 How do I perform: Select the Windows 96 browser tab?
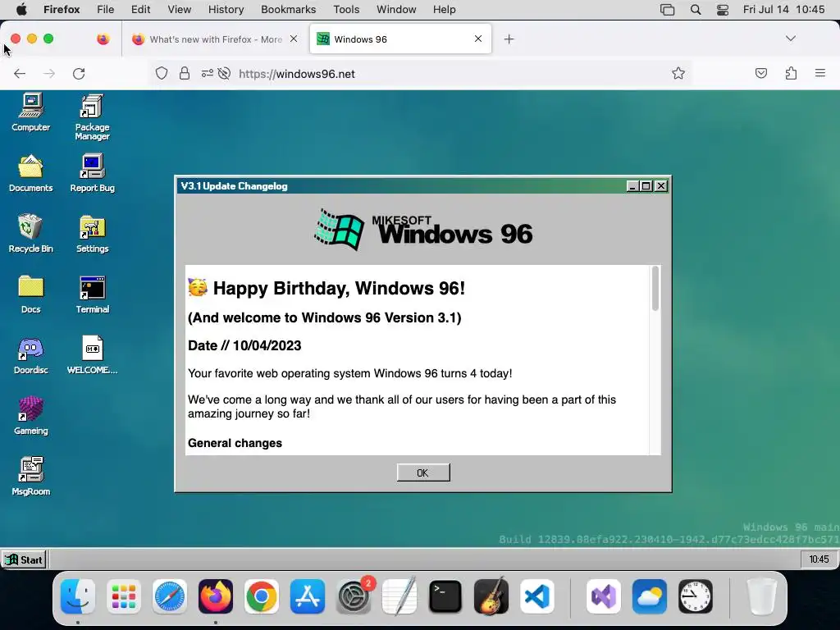pos(400,39)
